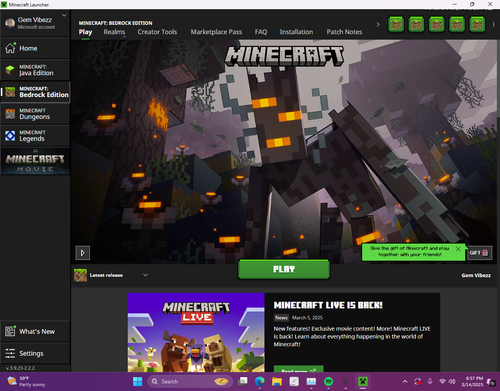Viewport: 500px width, 391px height.
Task: Open What's New section
Action: pyautogui.click(x=35, y=331)
